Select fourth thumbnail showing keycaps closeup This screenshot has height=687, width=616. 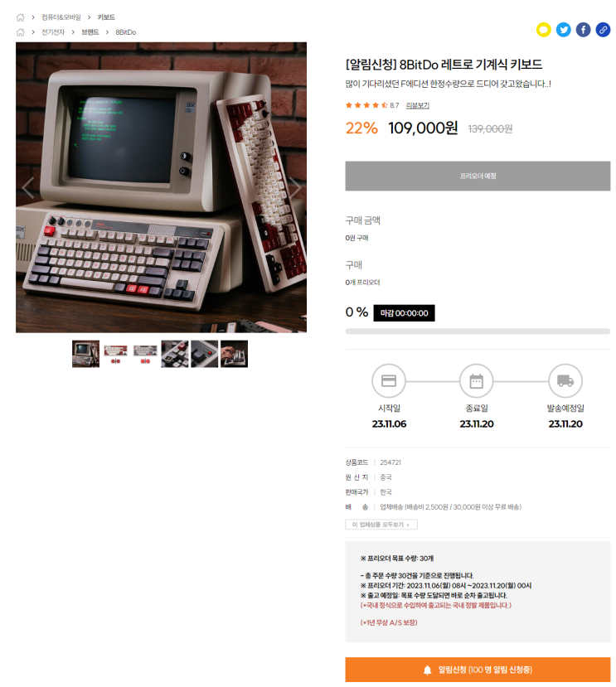coord(174,354)
